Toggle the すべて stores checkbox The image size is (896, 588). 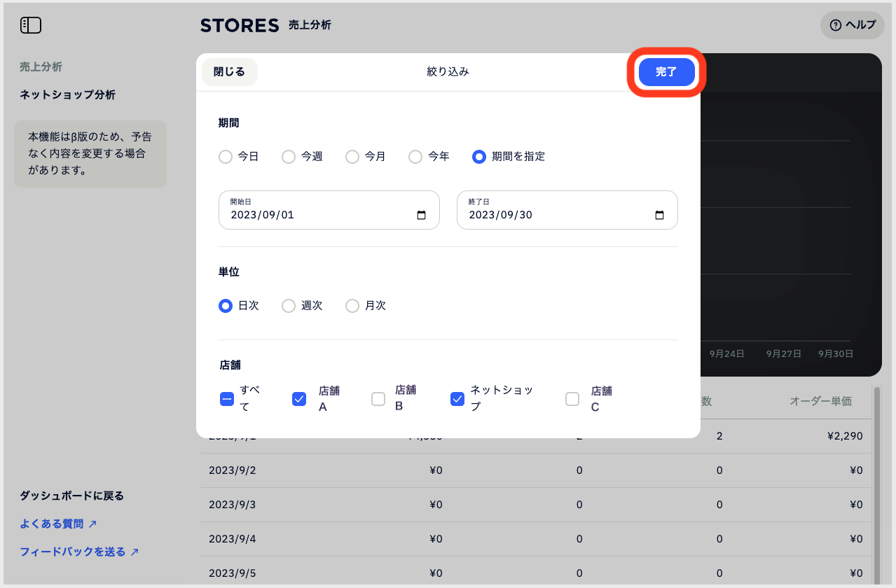click(226, 399)
